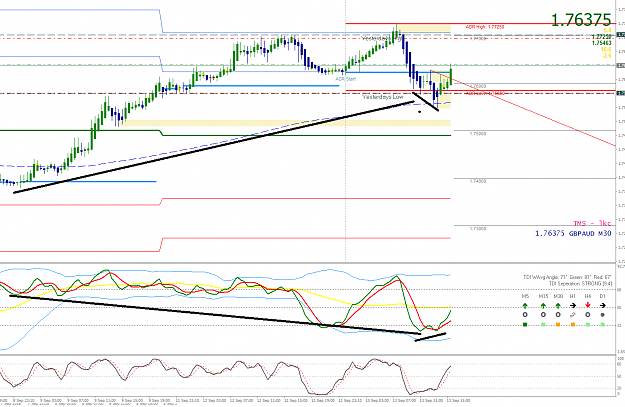Click the light green square under D1
625x407 pixels.
tap(603, 325)
